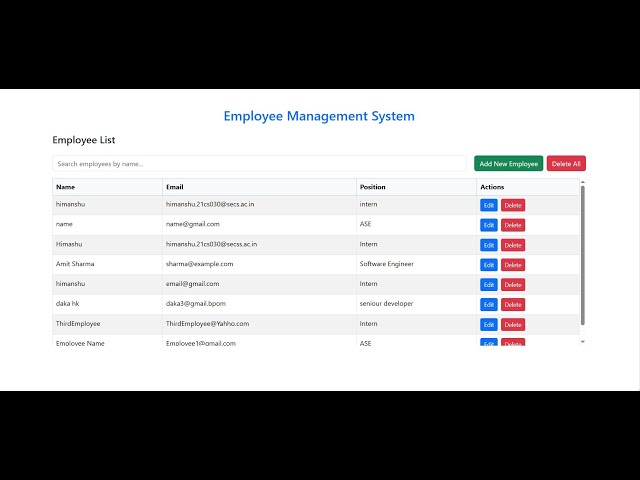Click the table scrollbar down arrow
This screenshot has width=640, height=480.
[x=582, y=342]
